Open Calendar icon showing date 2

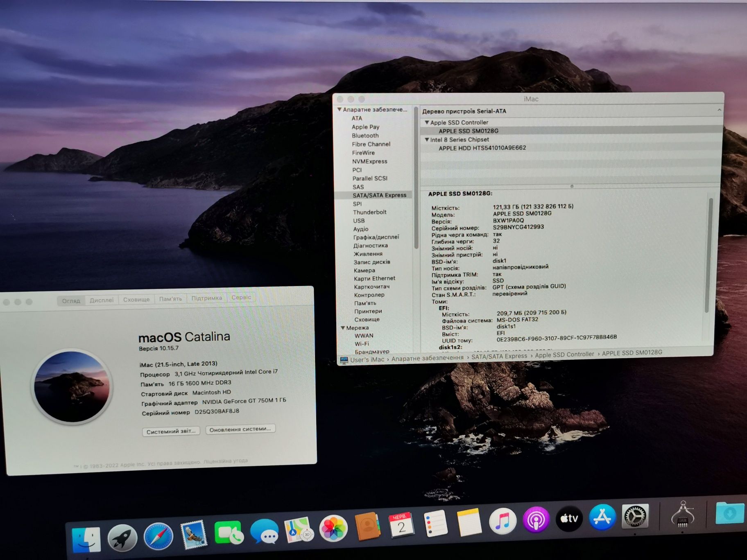401,524
